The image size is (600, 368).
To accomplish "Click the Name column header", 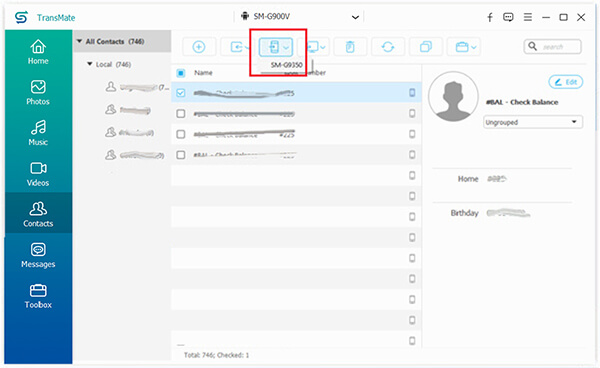I will pyautogui.click(x=203, y=73).
